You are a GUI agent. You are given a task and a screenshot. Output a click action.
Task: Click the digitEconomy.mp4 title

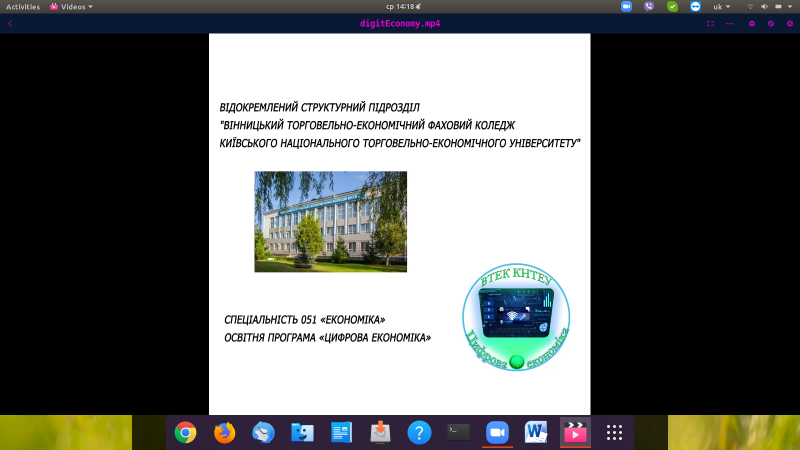pyautogui.click(x=400, y=23)
